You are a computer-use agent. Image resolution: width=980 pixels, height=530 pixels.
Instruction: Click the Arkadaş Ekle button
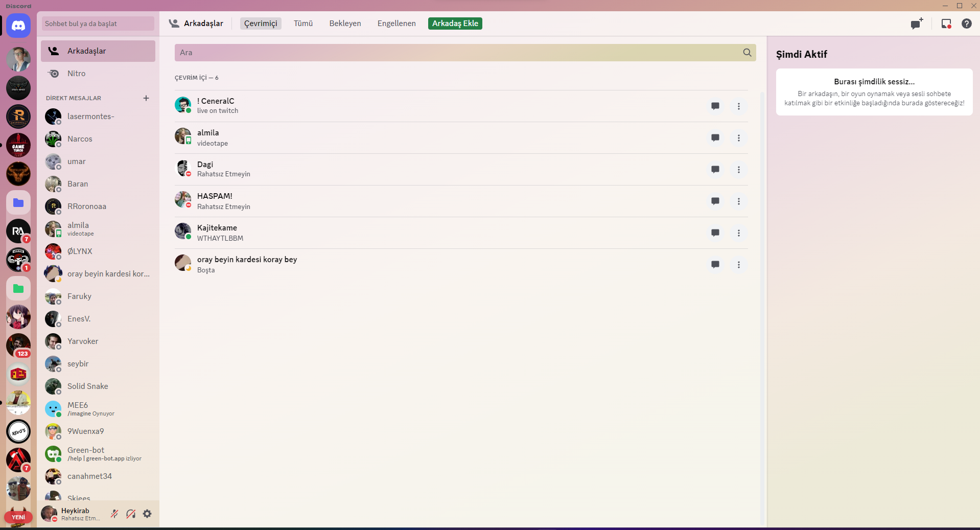[455, 24]
